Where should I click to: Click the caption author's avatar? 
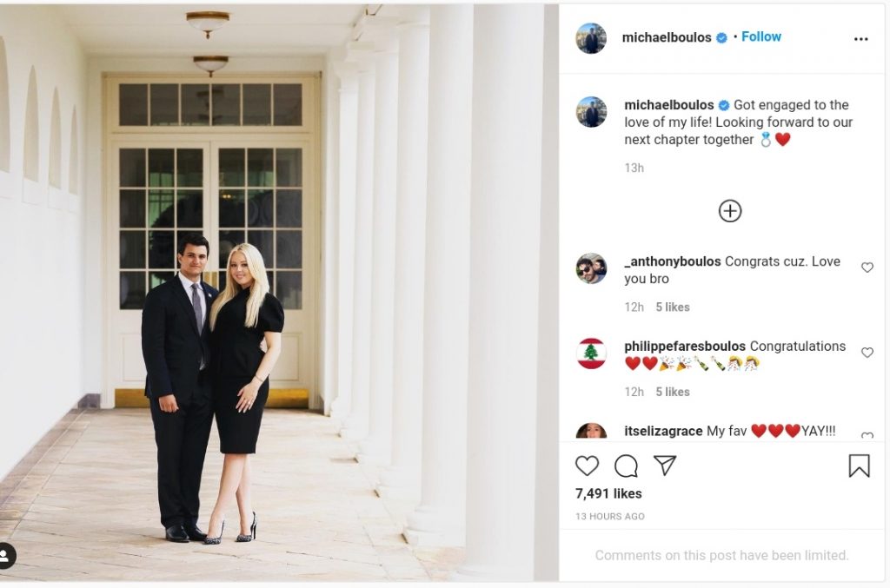point(591,112)
